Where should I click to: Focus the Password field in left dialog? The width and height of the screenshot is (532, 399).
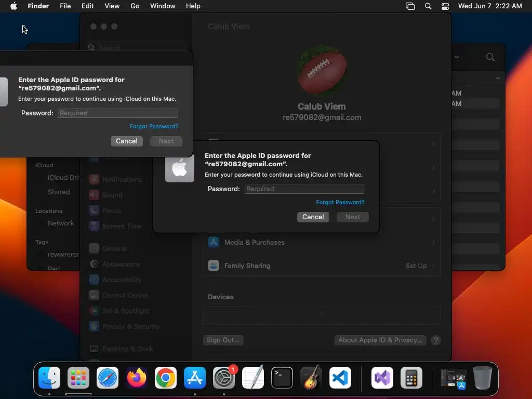click(118, 113)
